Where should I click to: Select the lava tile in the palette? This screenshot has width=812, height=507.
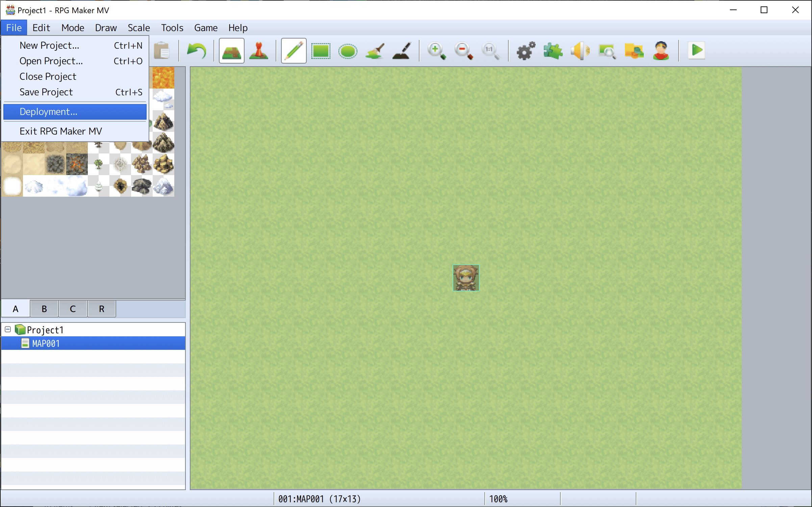163,78
